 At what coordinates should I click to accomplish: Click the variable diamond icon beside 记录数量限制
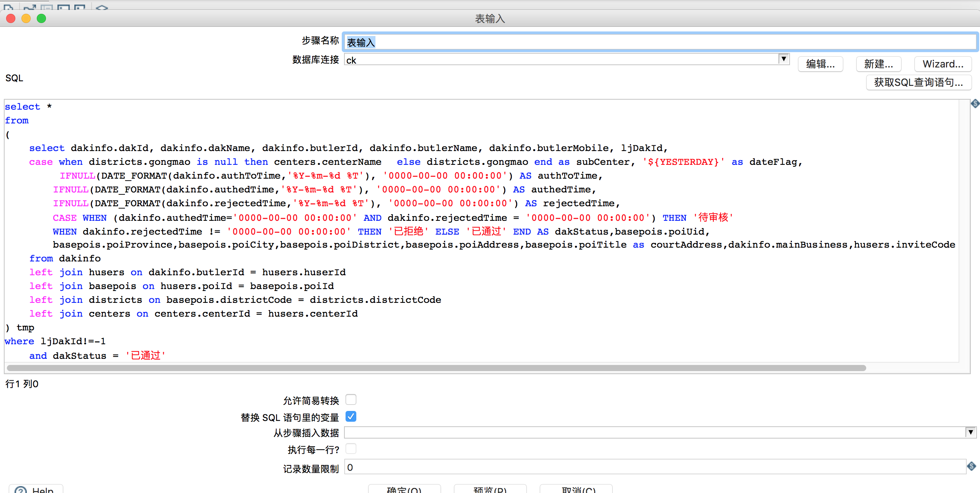971,466
